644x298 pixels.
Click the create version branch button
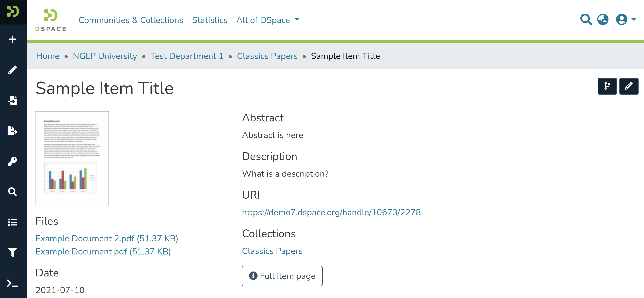(x=607, y=86)
